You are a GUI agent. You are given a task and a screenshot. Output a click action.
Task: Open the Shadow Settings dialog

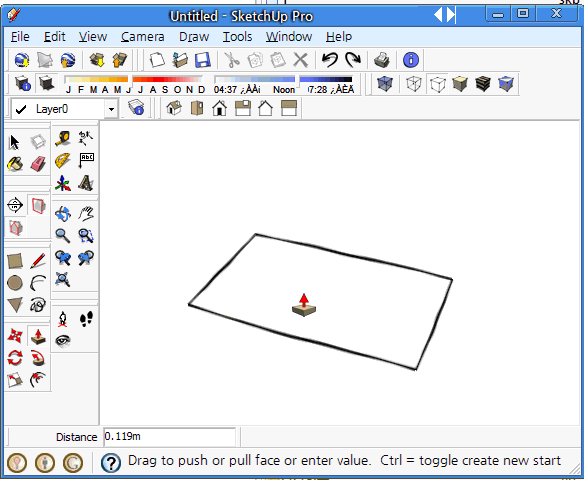click(23, 83)
